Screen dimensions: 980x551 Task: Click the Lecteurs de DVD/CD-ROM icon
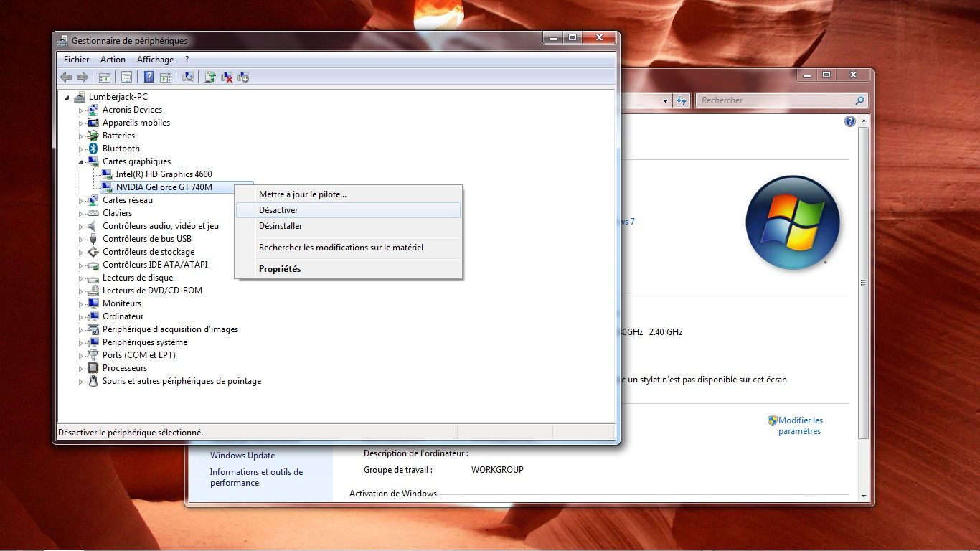point(93,291)
